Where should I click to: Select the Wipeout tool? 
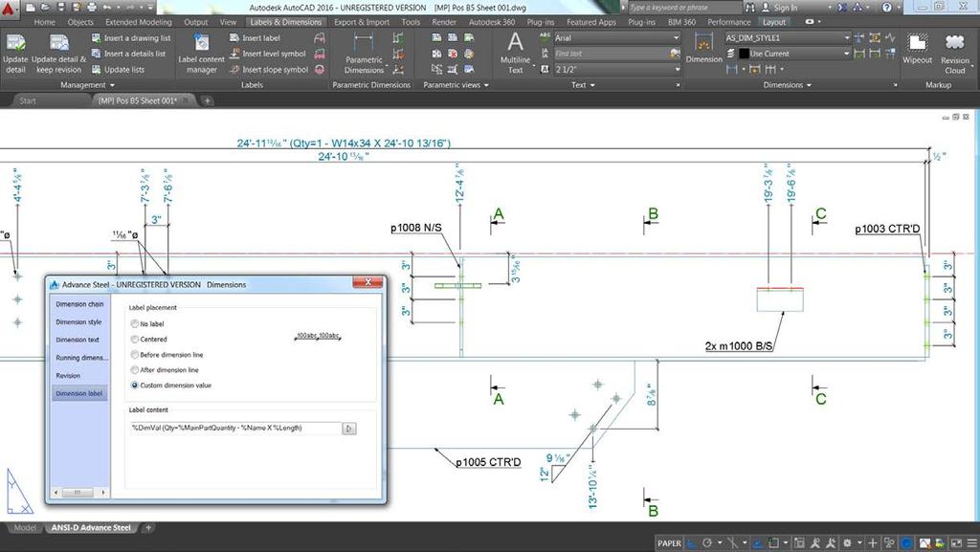pos(917,49)
